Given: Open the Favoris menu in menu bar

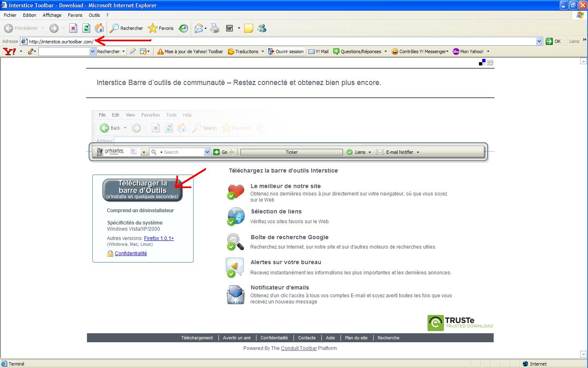Looking at the screenshot, I should [75, 15].
